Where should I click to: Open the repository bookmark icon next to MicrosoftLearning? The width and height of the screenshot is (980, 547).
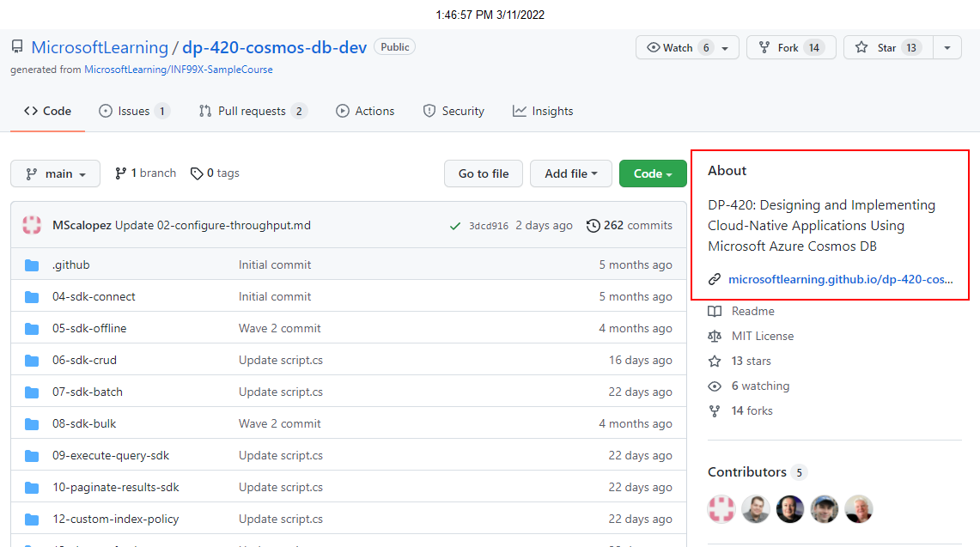(x=17, y=46)
